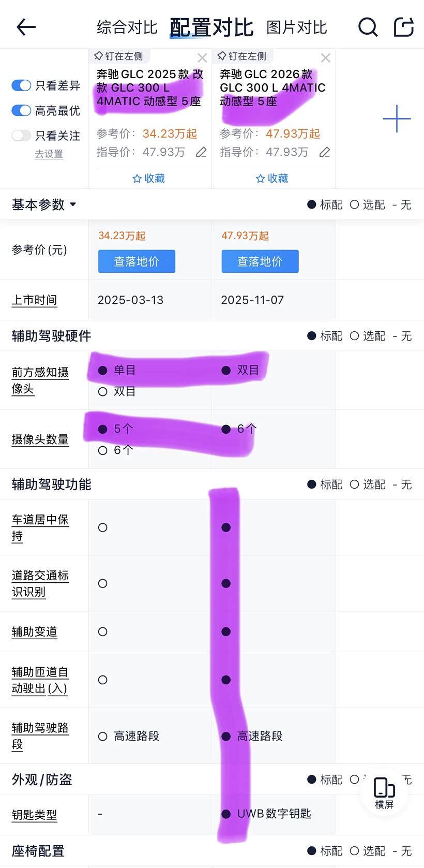Viewport: 424px width, 868px height.
Task: Open the search magnifier icon
Action: [368, 27]
